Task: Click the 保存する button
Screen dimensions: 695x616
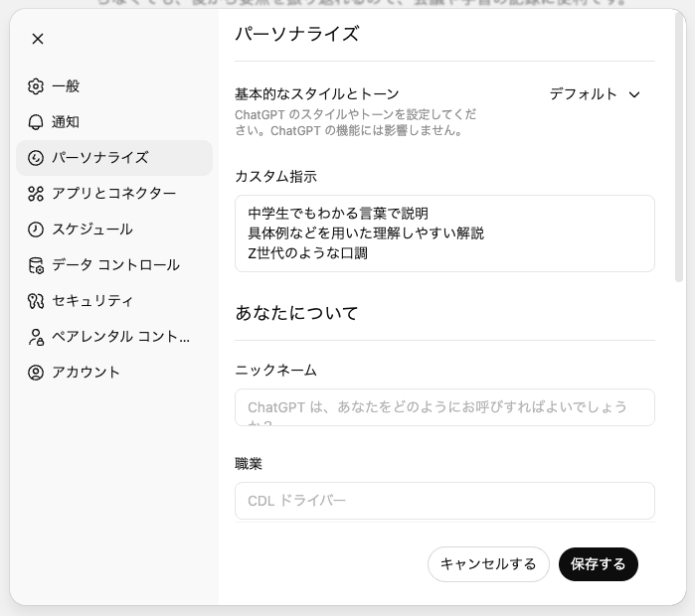Action: (x=598, y=564)
